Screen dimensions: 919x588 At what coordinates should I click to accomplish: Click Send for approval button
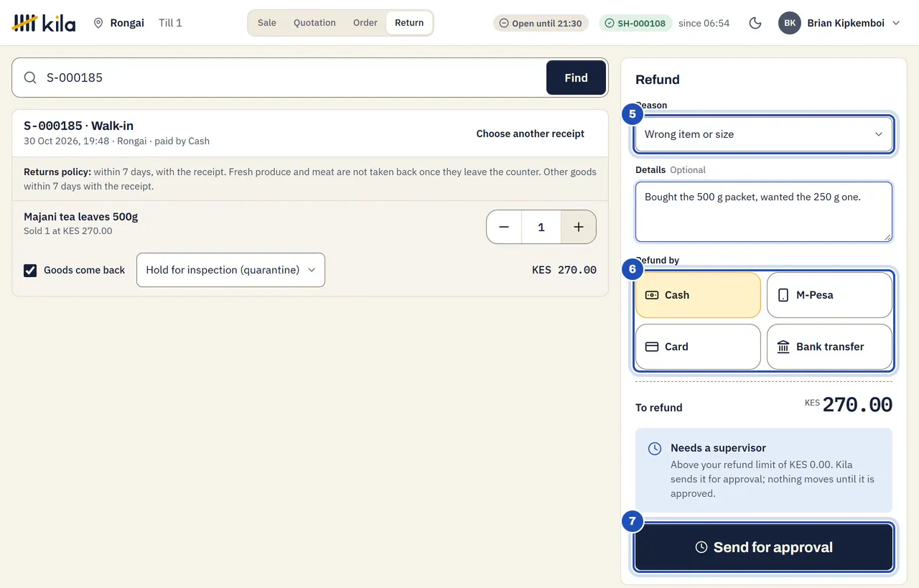pos(764,547)
